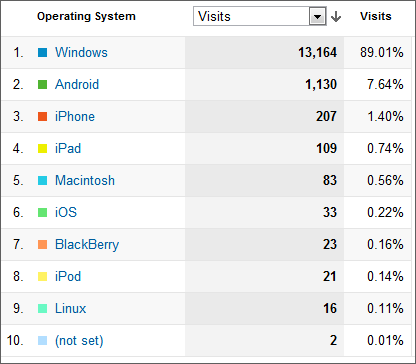The width and height of the screenshot is (416, 364).
Task: Click the Operating System column header
Action: [x=86, y=16]
